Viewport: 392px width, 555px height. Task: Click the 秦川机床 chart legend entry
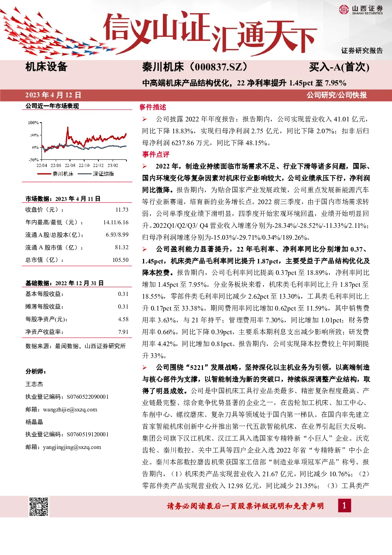tap(55, 174)
